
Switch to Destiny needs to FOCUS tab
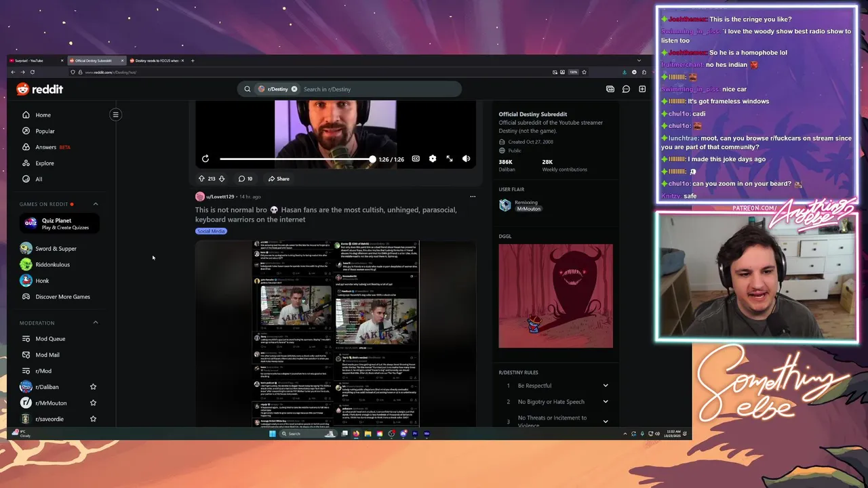pos(155,60)
